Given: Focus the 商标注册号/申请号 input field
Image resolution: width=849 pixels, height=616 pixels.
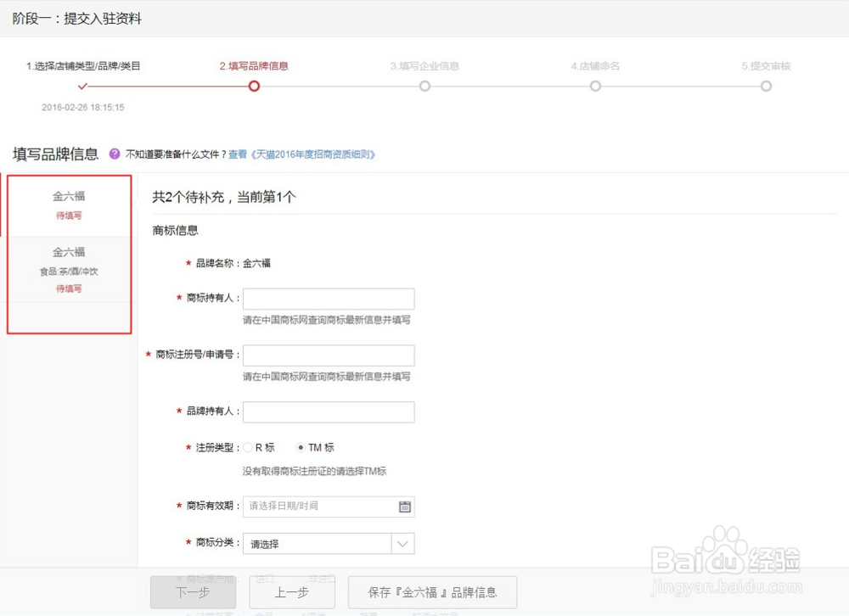Looking at the screenshot, I should coord(329,356).
